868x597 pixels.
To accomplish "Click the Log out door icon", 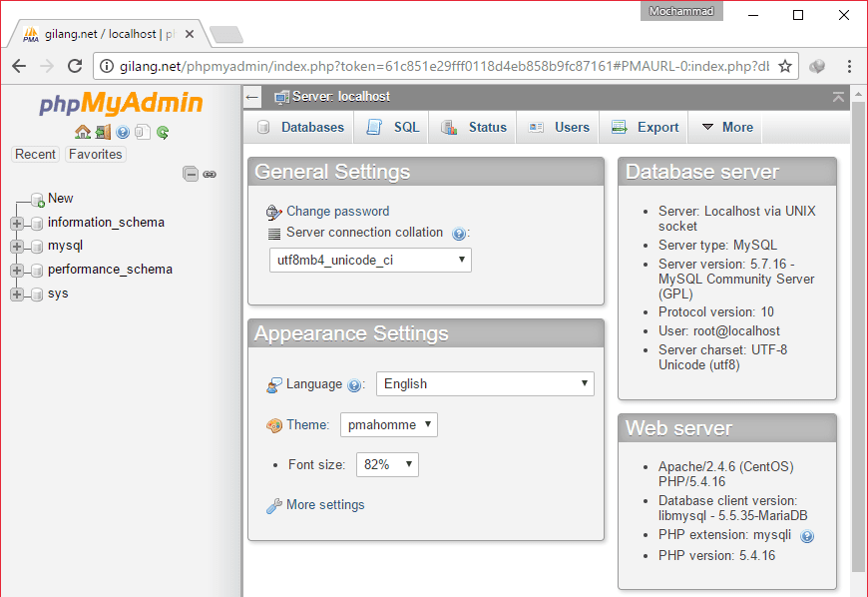I will coord(103,132).
